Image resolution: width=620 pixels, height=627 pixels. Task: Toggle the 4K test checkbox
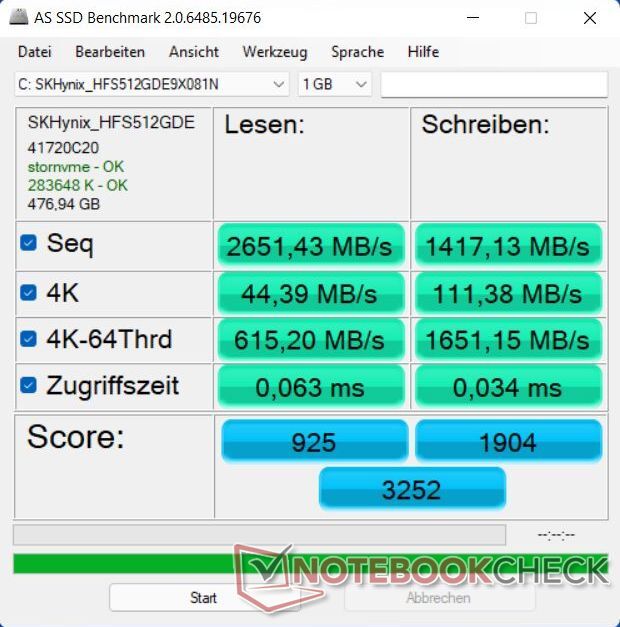point(28,292)
